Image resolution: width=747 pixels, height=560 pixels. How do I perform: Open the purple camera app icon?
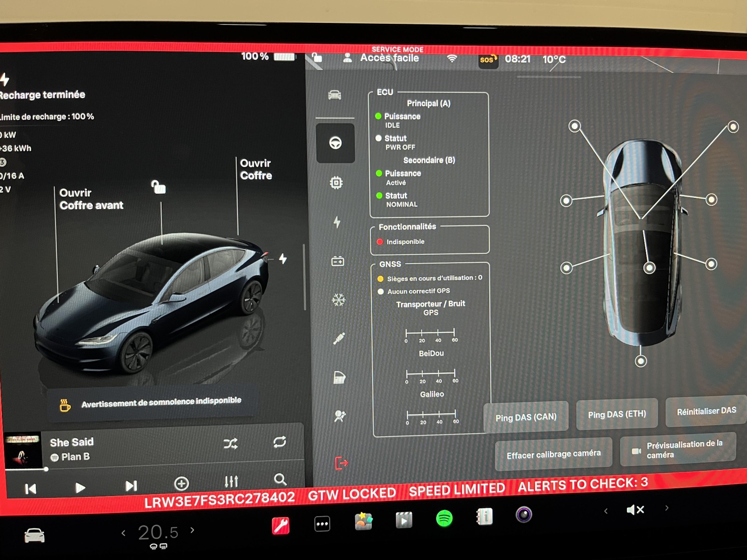[x=524, y=515]
